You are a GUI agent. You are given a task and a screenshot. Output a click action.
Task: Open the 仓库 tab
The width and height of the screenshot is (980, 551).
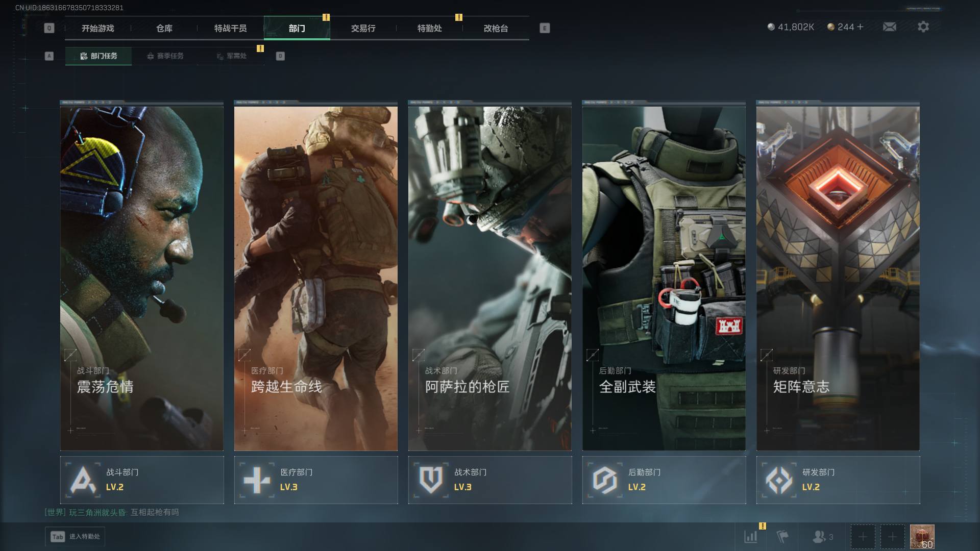pyautogui.click(x=164, y=28)
